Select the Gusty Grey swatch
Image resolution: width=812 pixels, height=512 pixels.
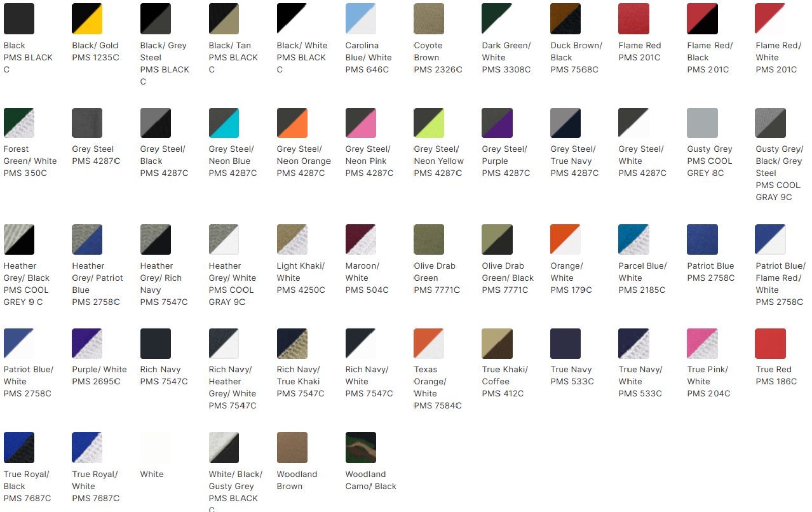pos(701,123)
